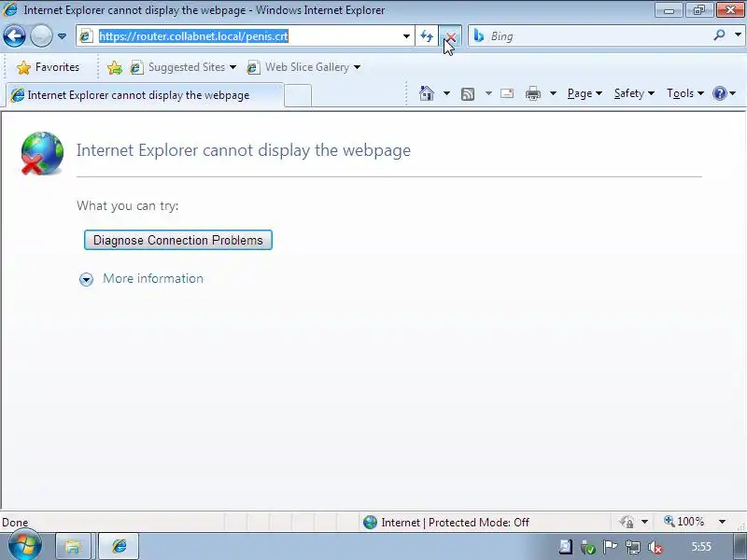Open the Favorites button
Viewport: 747px width, 560px height.
pos(48,67)
